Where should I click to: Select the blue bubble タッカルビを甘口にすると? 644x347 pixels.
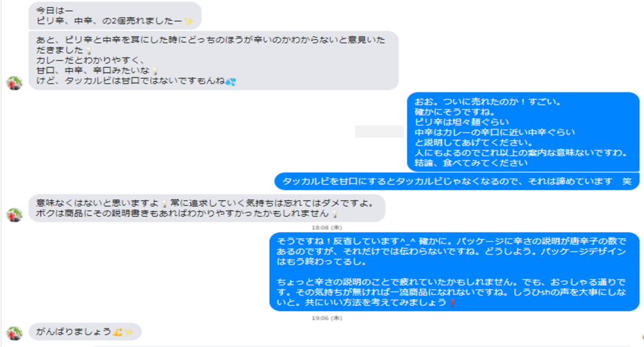[x=457, y=181]
